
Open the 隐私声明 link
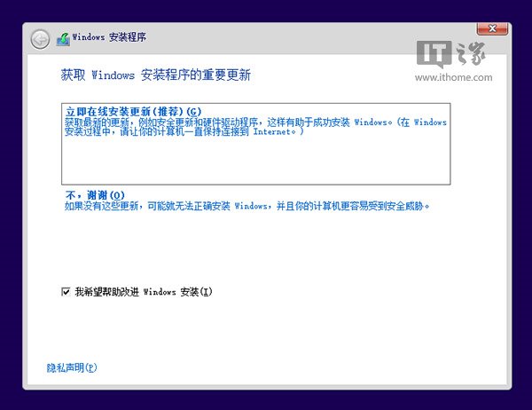(x=72, y=367)
